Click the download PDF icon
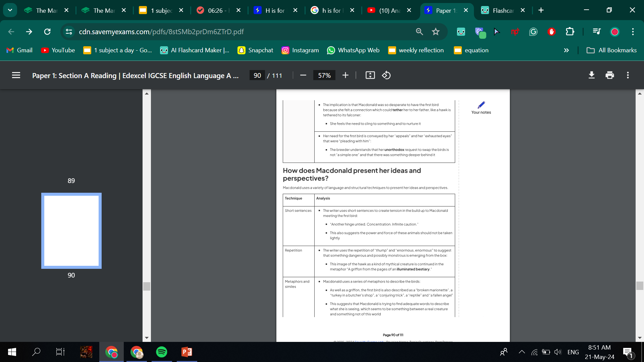Screen dimensions: 644x362 pyautogui.click(x=592, y=75)
